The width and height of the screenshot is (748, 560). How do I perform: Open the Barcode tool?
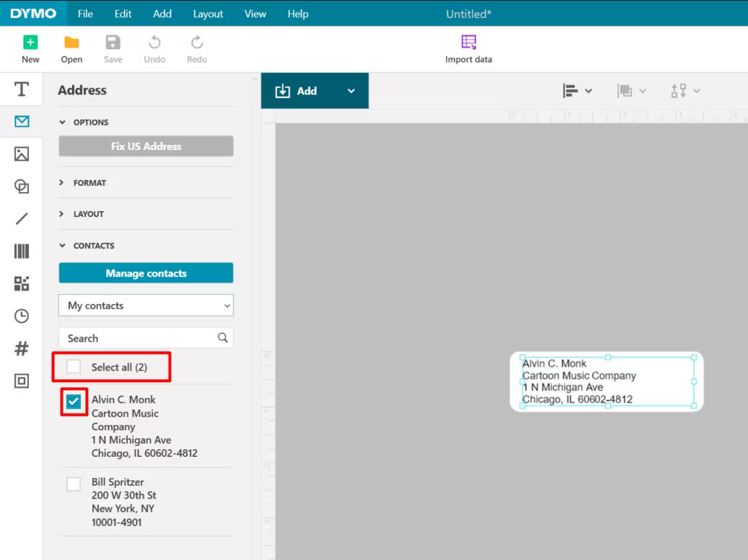click(21, 250)
